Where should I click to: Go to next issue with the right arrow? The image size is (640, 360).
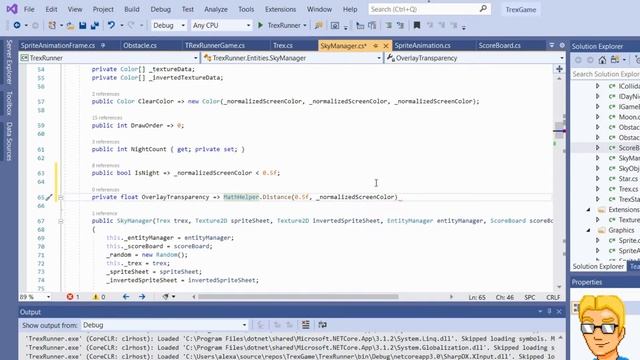[142, 297]
